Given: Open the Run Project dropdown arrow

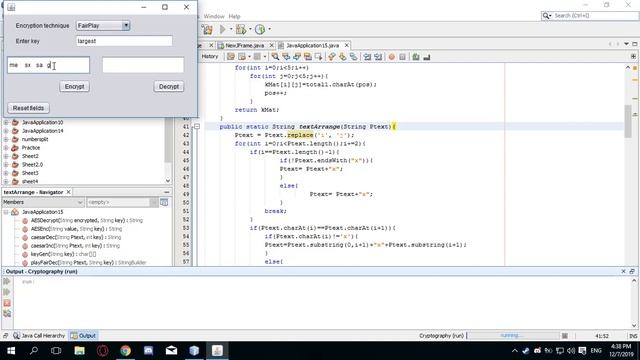Looking at the screenshot, I should tap(231, 29).
